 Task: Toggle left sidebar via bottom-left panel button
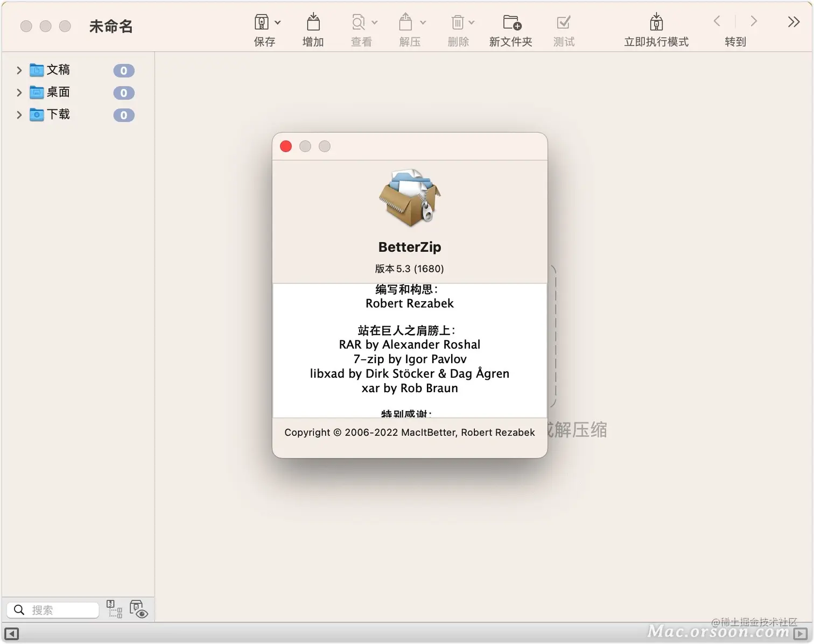11,634
